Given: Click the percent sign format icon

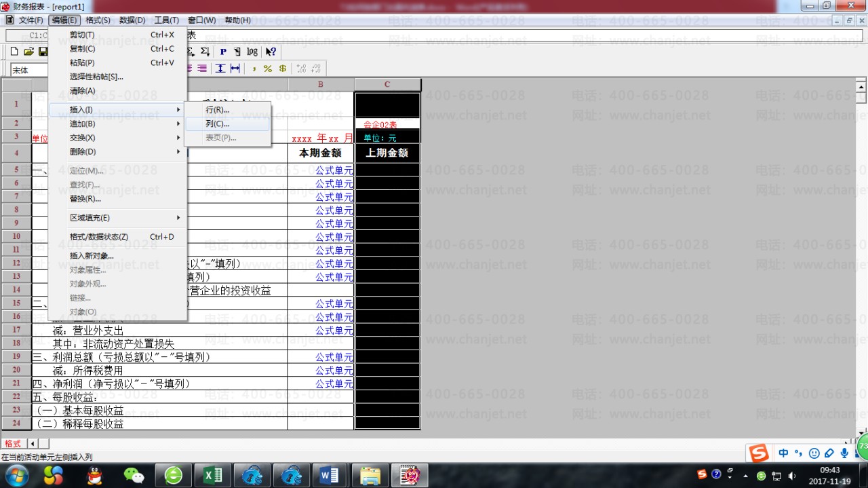Looking at the screenshot, I should 267,69.
